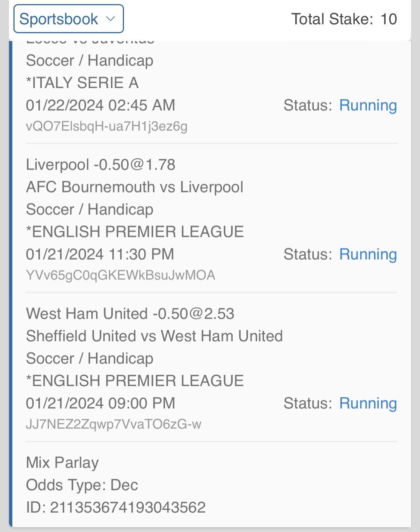Image resolution: width=420 pixels, height=532 pixels.
Task: Open the Sheffield United vs West Ham United match
Action: 154,336
